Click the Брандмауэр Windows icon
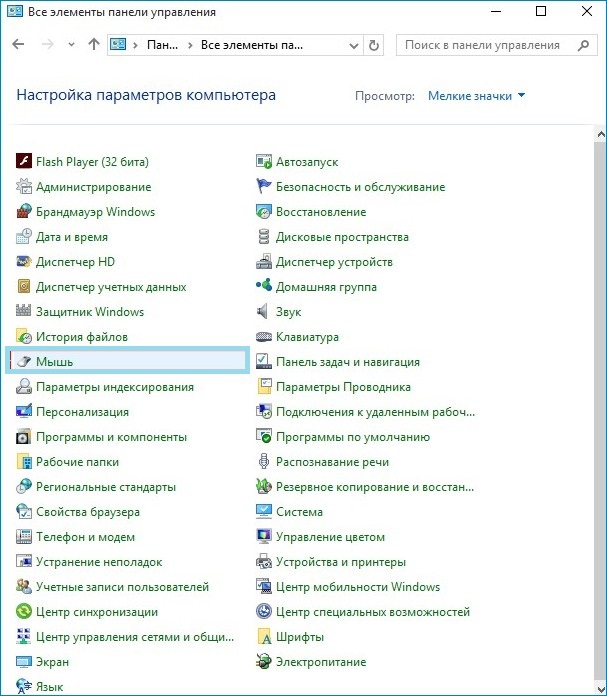The width and height of the screenshot is (607, 696). pos(25,212)
